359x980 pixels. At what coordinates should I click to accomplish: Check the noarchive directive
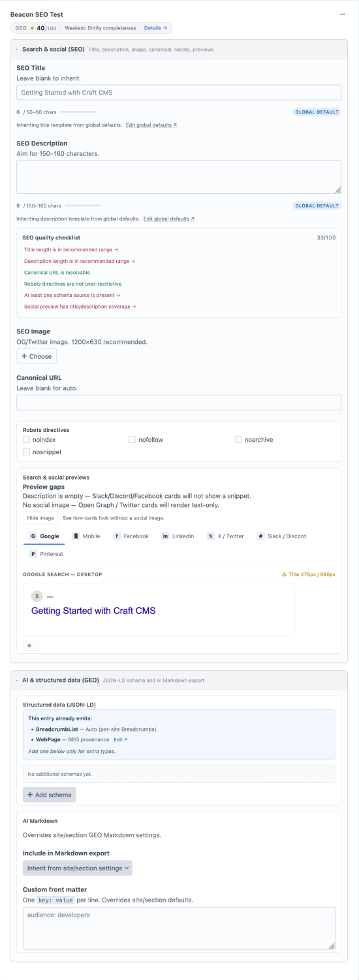coord(239,440)
